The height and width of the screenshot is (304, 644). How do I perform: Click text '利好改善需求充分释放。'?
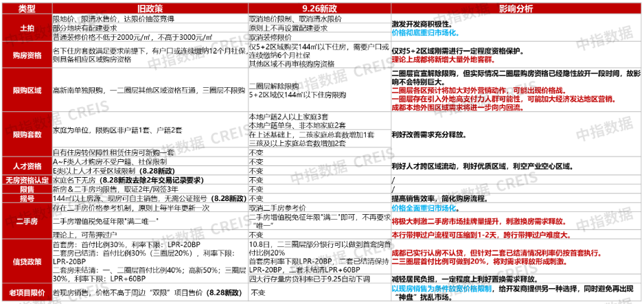429,134
